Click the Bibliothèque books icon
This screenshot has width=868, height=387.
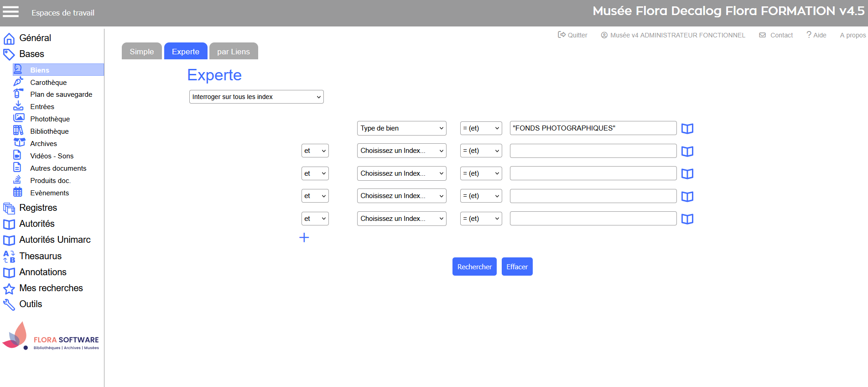pyautogui.click(x=18, y=131)
